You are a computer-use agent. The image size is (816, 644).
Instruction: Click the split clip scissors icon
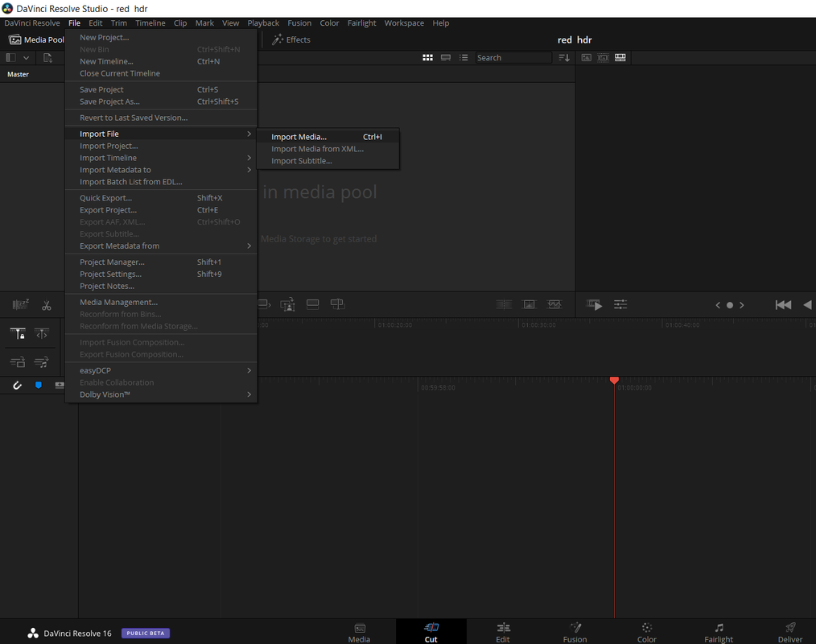(47, 305)
